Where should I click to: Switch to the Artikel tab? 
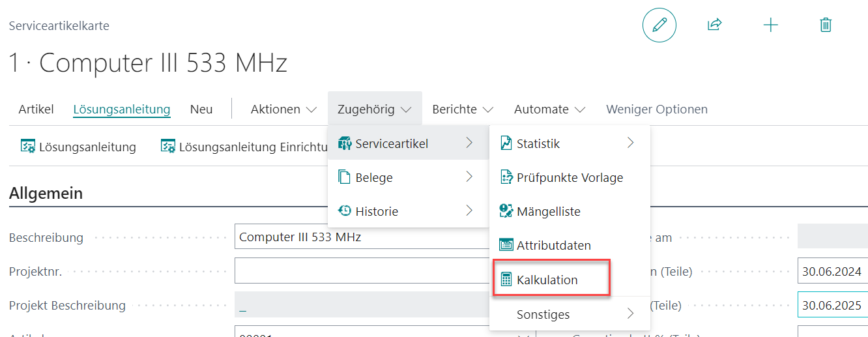click(x=36, y=110)
